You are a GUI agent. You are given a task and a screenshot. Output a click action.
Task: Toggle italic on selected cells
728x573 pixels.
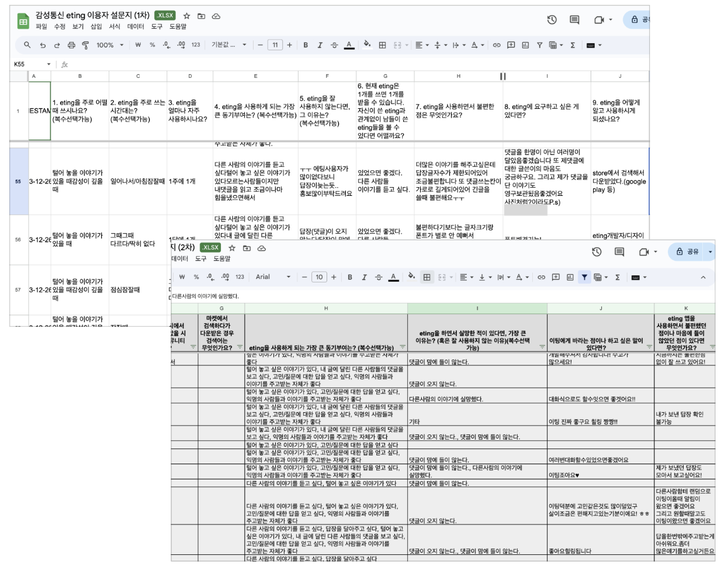coord(319,44)
